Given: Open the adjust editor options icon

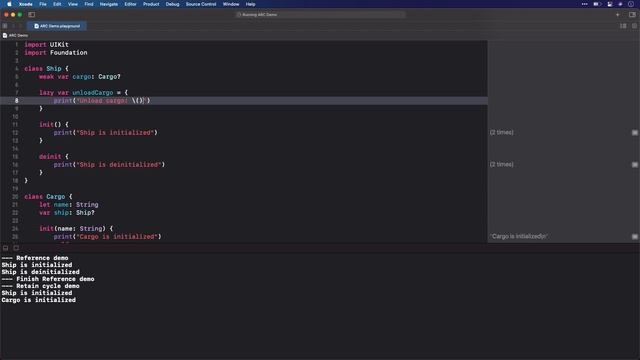Looking at the screenshot, I should 623,26.
